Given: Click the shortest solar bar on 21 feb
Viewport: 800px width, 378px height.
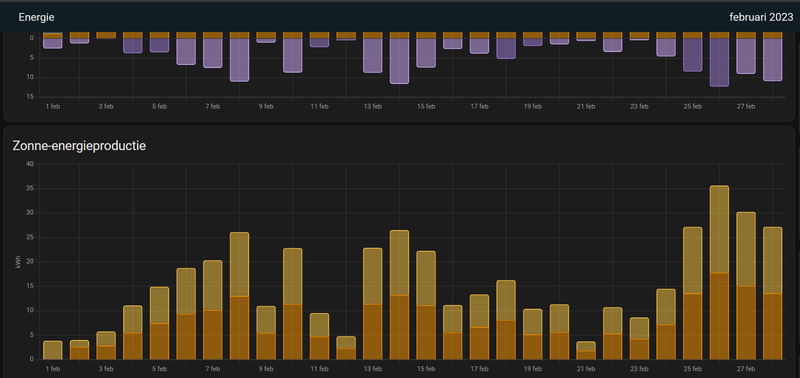Looking at the screenshot, I should (x=586, y=350).
